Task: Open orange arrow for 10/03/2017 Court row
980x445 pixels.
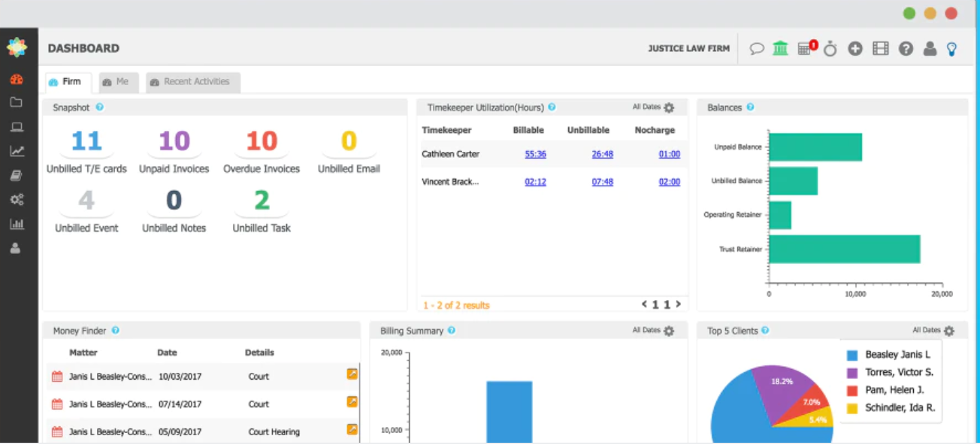Action: tap(352, 374)
